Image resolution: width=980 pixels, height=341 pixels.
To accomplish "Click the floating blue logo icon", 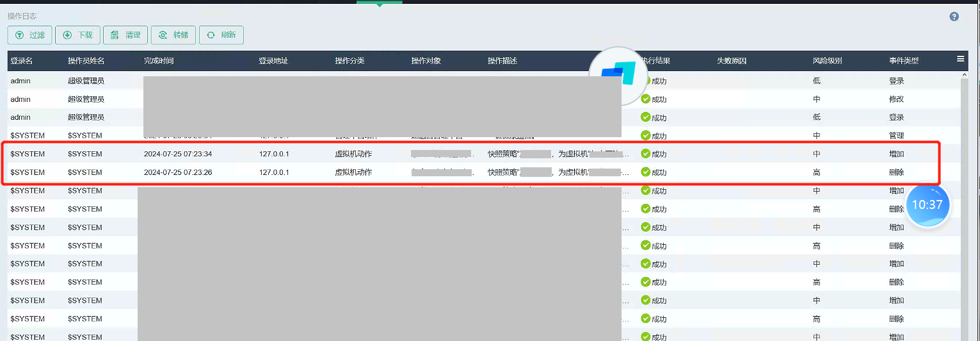I will tap(618, 75).
